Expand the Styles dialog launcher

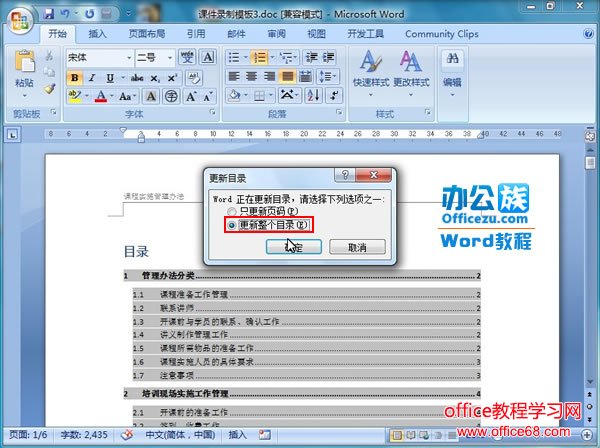click(x=427, y=112)
